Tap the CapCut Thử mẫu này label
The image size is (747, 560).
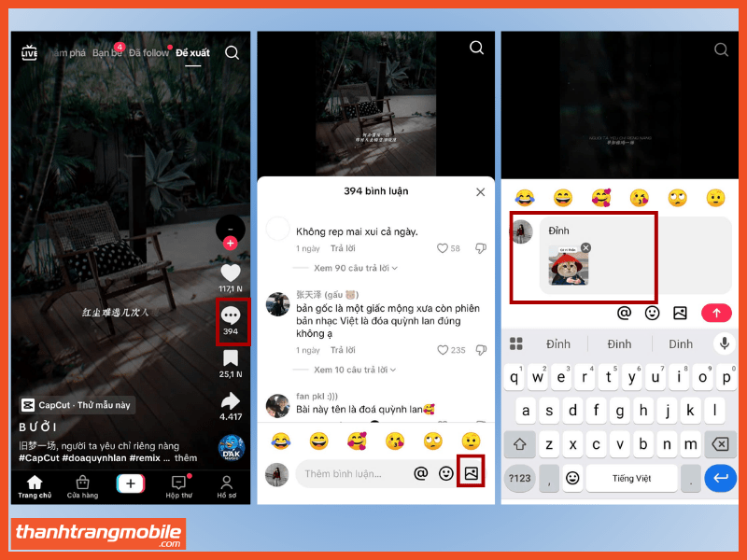[x=78, y=405]
